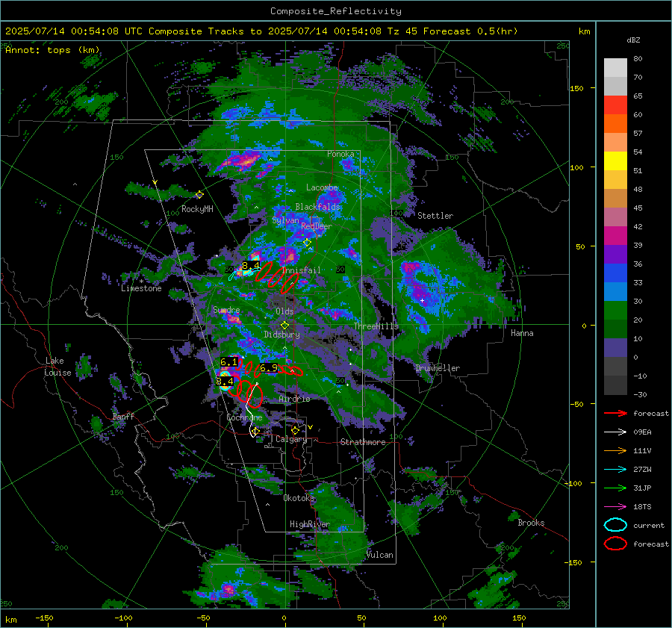Image resolution: width=672 pixels, height=628 pixels.
Task: Click the red forecast arrow in legend
Action: [x=615, y=413]
